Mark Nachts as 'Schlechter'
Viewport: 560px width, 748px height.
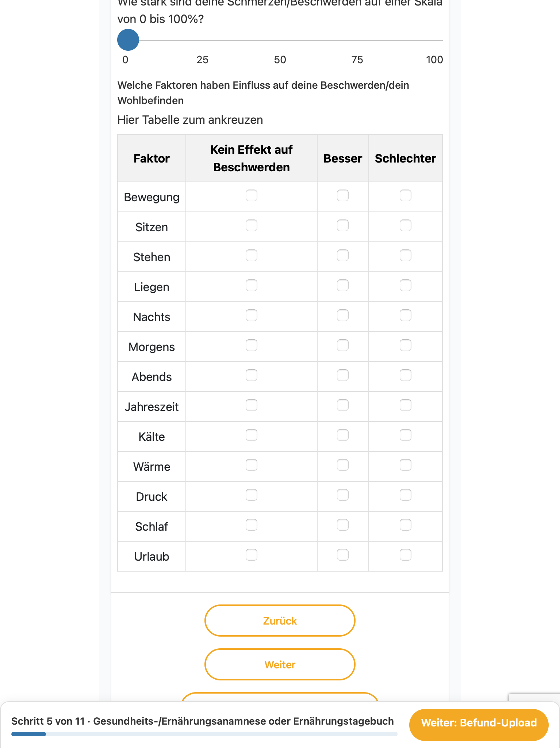pos(405,315)
